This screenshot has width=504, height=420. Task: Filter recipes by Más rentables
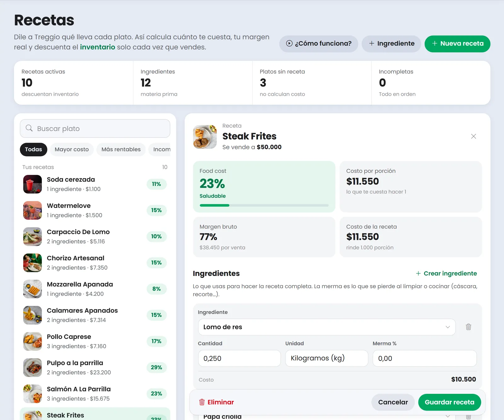(x=121, y=149)
